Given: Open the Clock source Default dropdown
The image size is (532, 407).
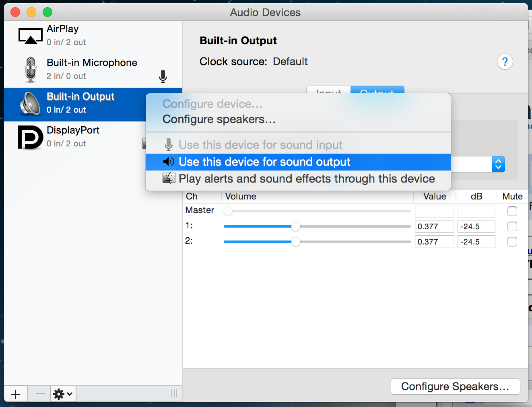Looking at the screenshot, I should pos(290,62).
